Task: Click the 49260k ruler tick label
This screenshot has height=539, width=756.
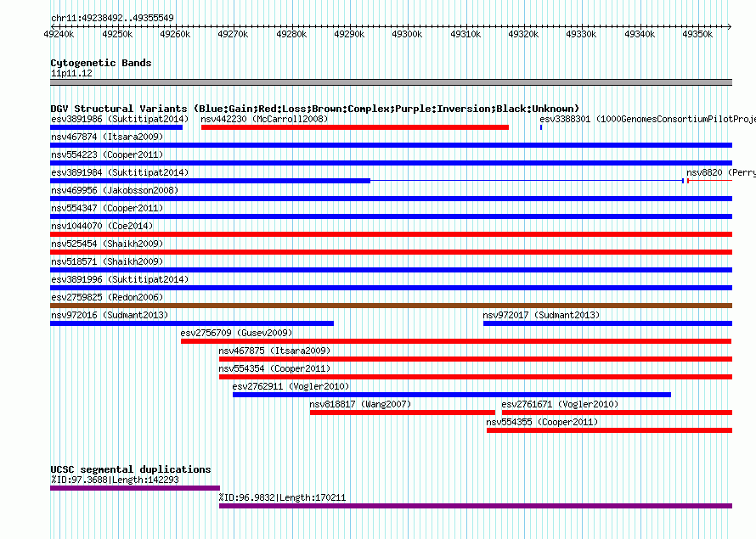Action: pyautogui.click(x=175, y=34)
